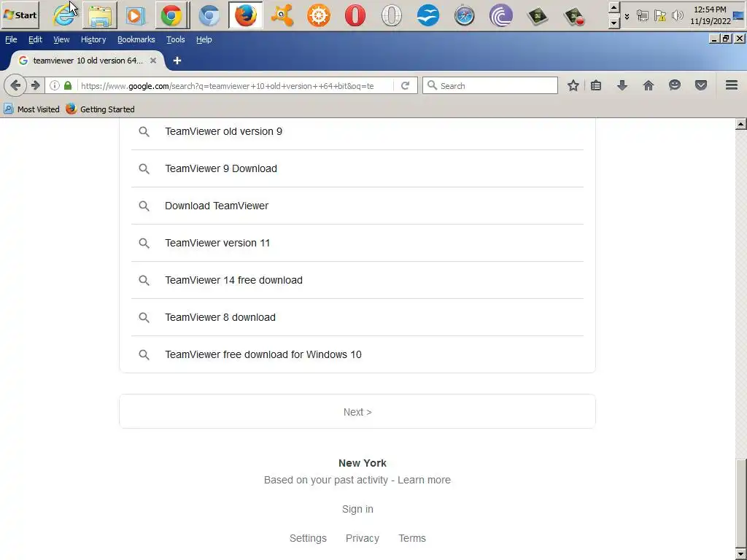Open the purple swirl torrent app icon

tap(501, 15)
